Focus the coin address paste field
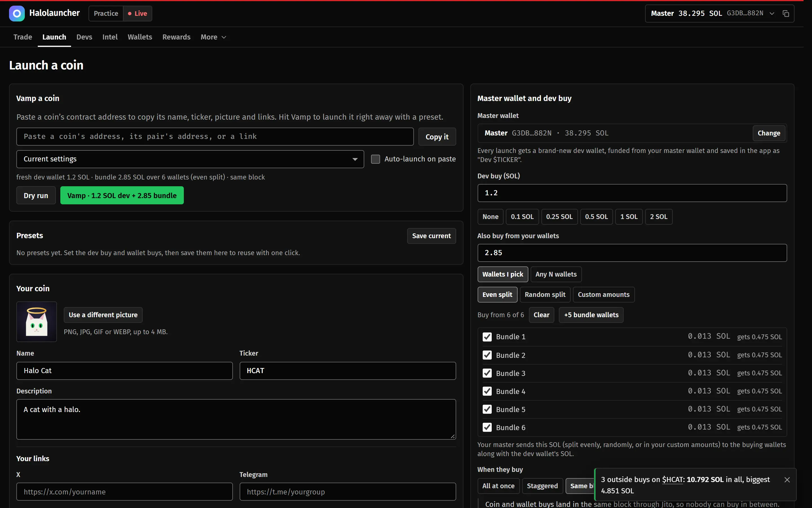 coord(215,137)
